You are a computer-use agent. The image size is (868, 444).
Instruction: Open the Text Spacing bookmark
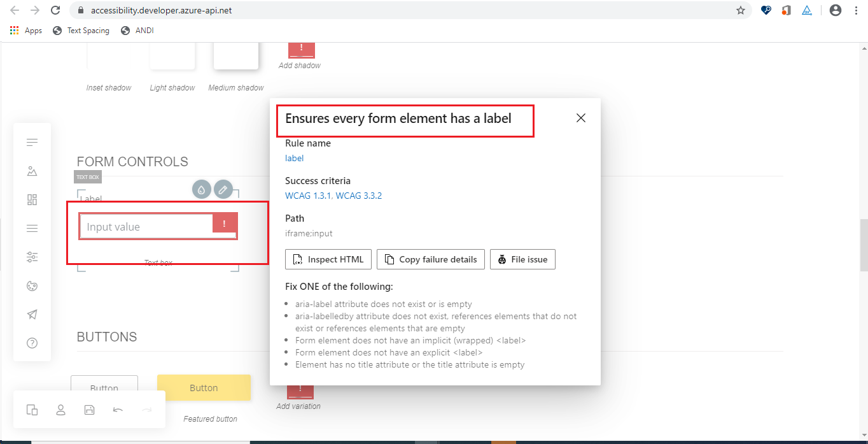(81, 30)
